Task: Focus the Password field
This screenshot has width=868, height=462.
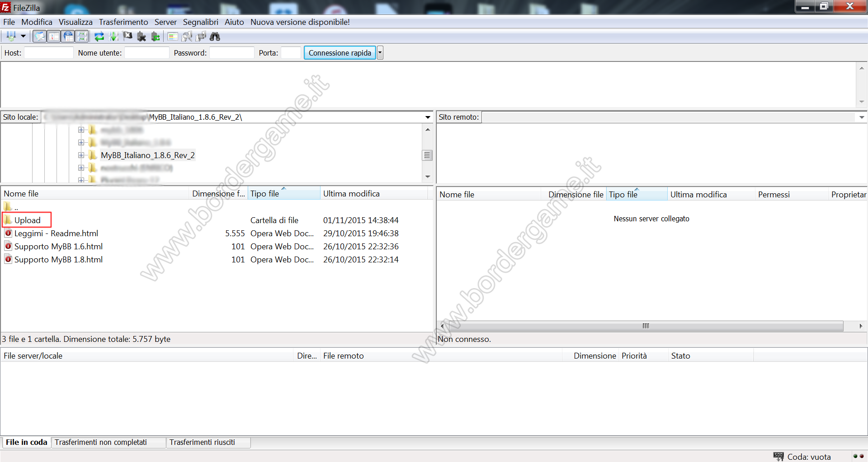Action: 232,53
